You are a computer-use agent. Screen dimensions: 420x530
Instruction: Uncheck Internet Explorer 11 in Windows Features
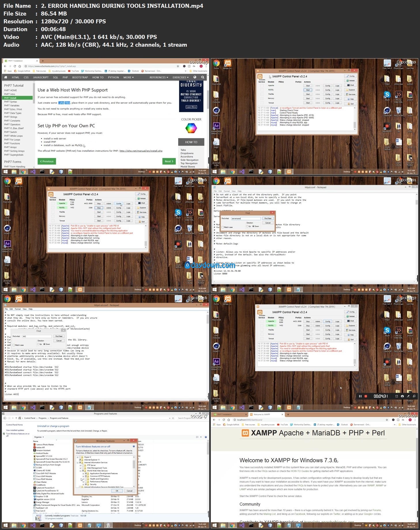click(x=80, y=460)
